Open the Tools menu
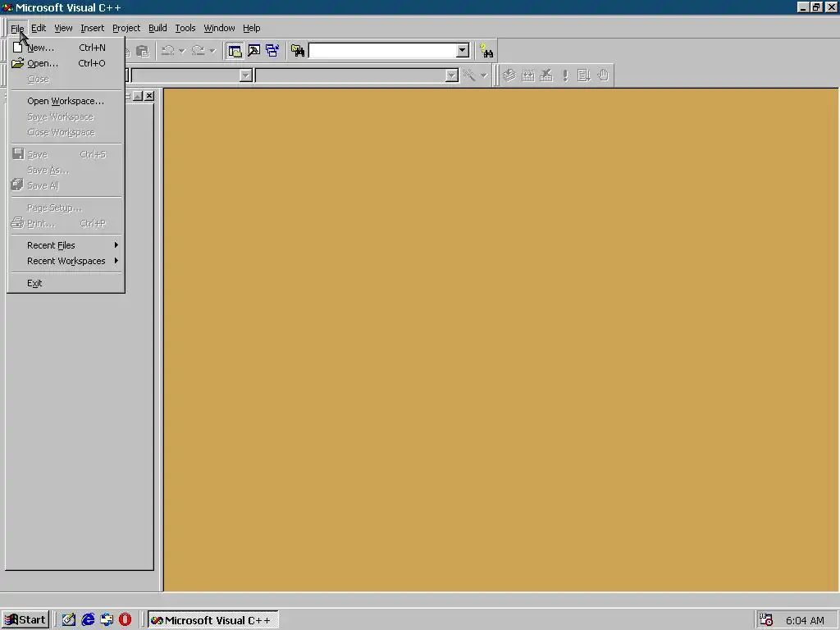This screenshot has height=630, width=840. pyautogui.click(x=185, y=28)
